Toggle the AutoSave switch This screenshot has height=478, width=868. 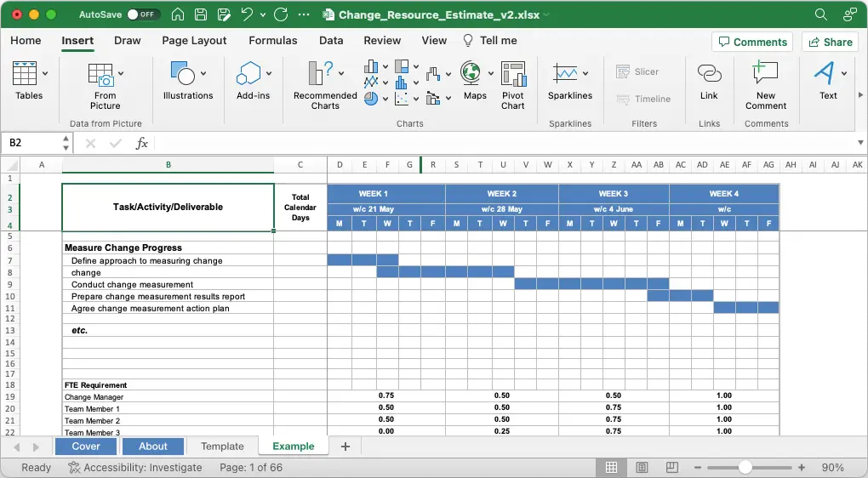coord(143,14)
